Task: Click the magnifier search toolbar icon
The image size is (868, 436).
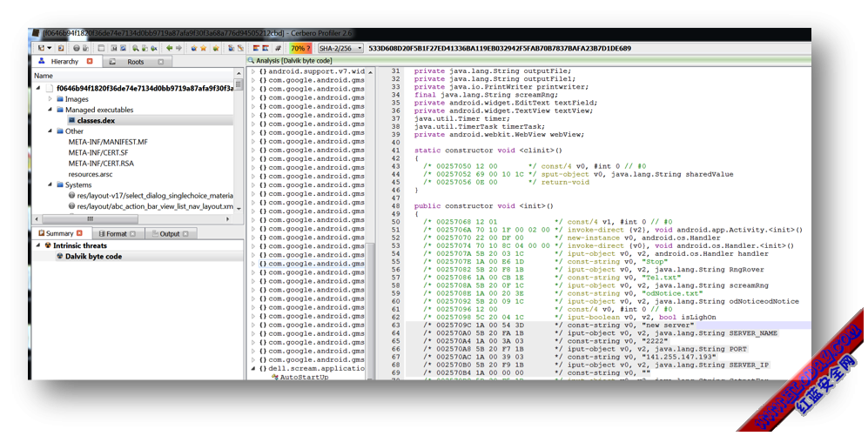Action: 136,48
